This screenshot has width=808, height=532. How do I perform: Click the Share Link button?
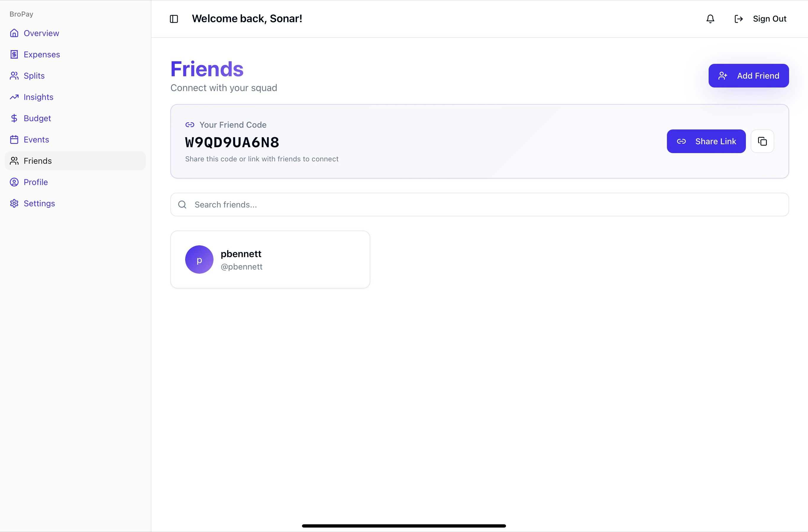(706, 141)
